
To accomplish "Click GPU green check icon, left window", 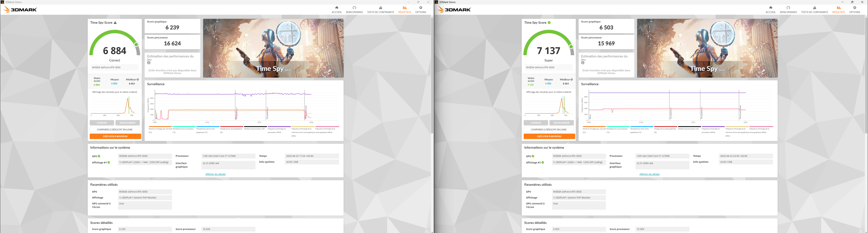I will pyautogui.click(x=99, y=156).
